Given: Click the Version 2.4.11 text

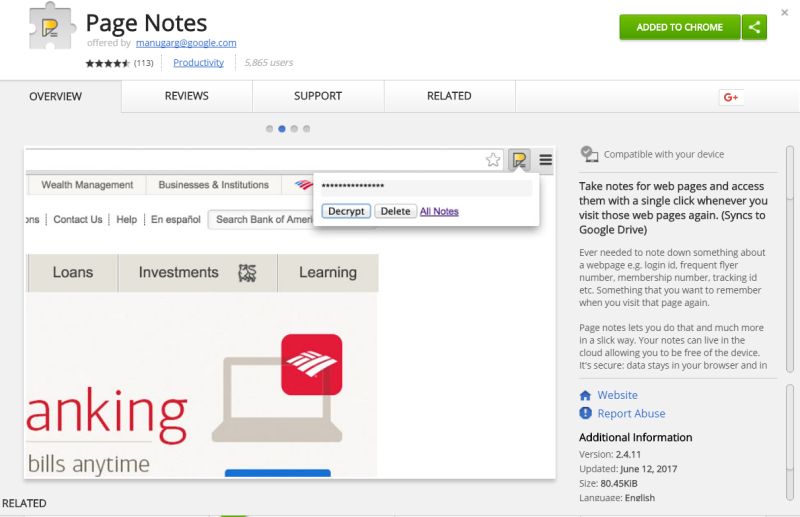Looking at the screenshot, I should click(x=610, y=454).
